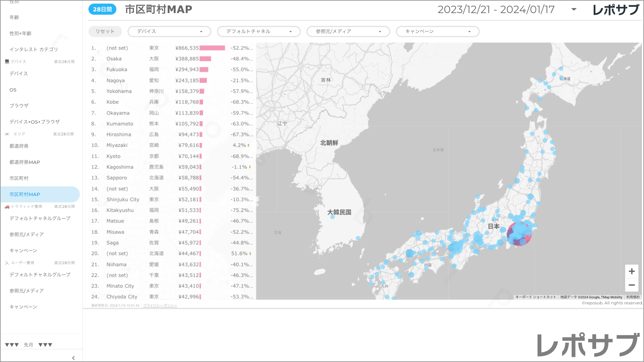Click the レポサブ logo at top right
This screenshot has height=362, width=644.
(x=616, y=10)
